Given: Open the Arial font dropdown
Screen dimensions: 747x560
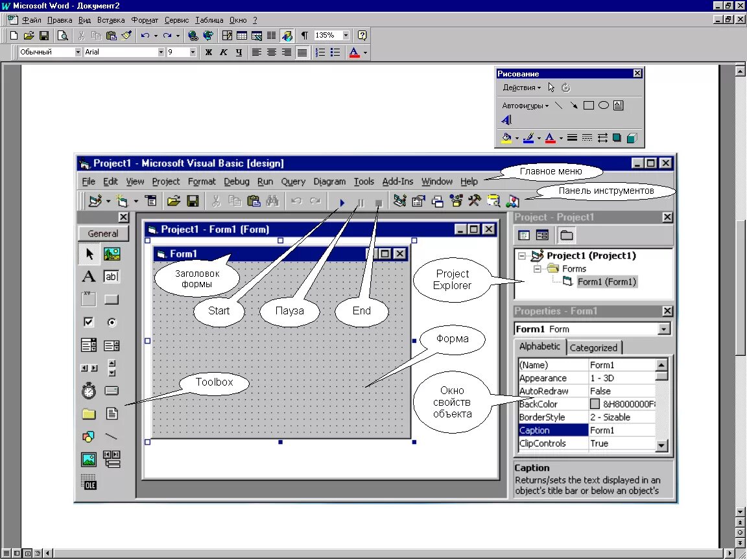Looking at the screenshot, I should (161, 52).
